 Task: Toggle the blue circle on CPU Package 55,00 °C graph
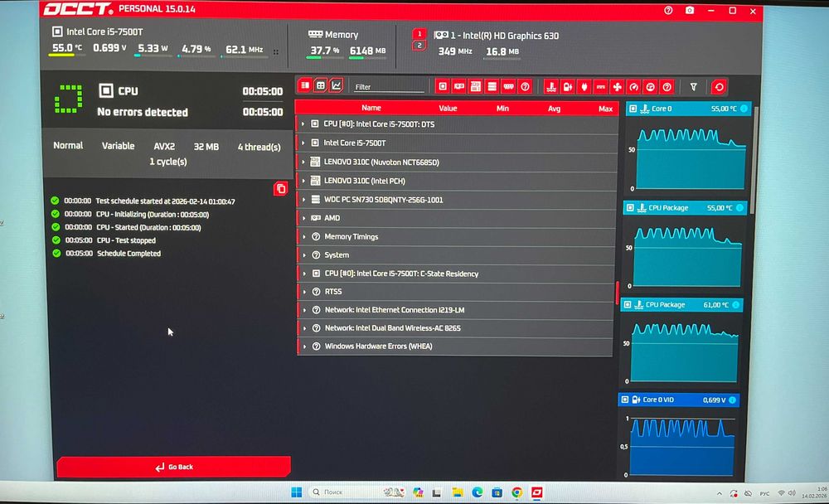pos(739,208)
